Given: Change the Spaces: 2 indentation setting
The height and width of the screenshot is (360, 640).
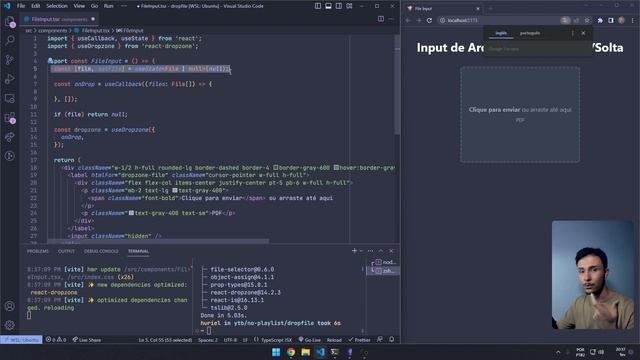Looking at the screenshot, I should [208, 340].
